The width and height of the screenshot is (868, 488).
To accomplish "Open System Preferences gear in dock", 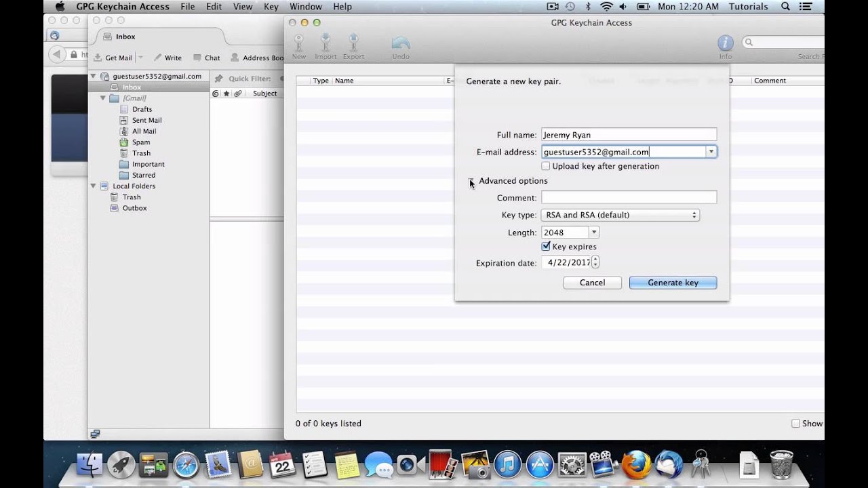I will coord(572,465).
